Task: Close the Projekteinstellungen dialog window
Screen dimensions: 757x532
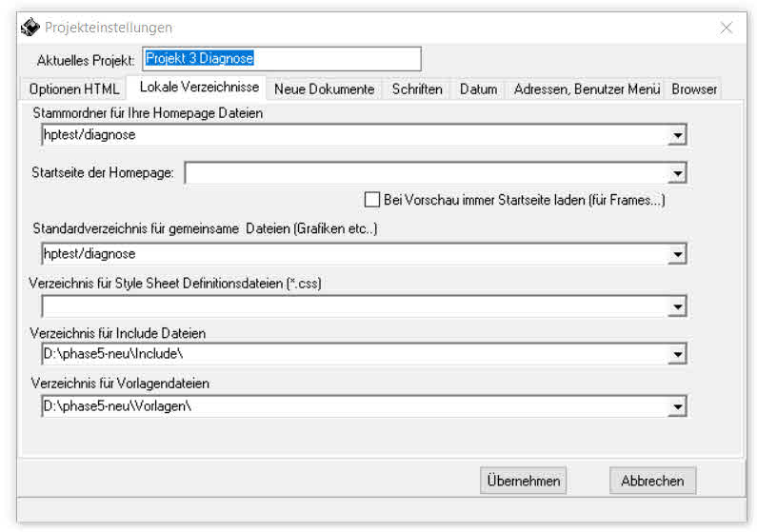Action: (727, 28)
